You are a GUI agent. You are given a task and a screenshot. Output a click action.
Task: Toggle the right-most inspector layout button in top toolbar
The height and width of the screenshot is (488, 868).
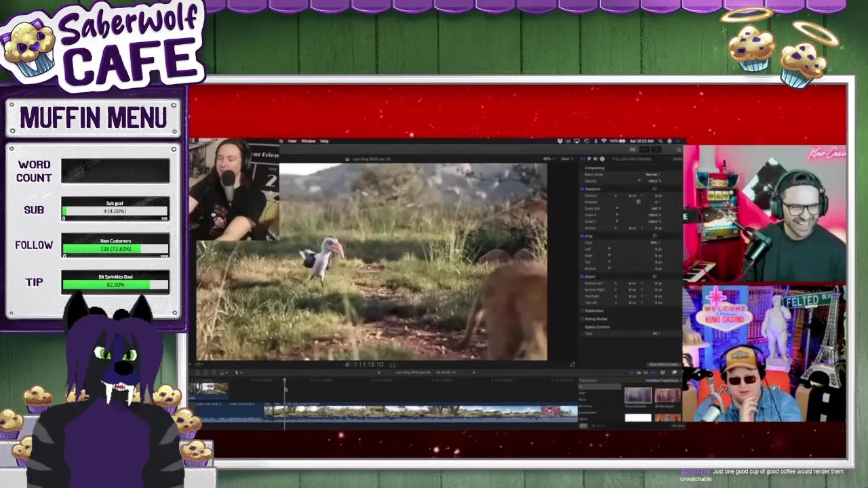click(656, 149)
